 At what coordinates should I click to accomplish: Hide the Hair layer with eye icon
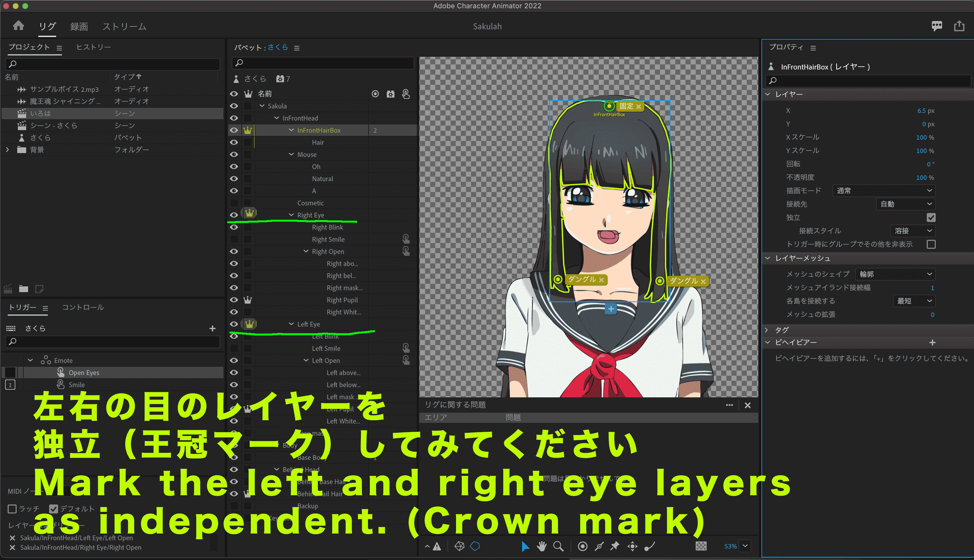coord(234,142)
